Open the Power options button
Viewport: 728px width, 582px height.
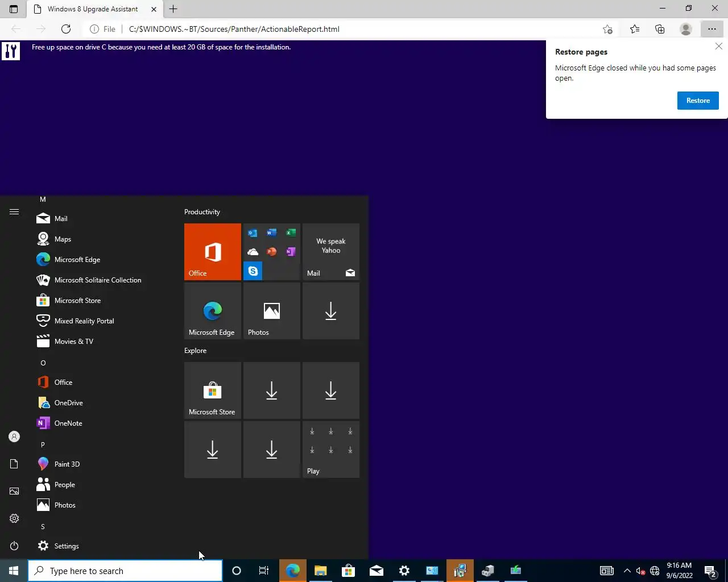pos(14,546)
